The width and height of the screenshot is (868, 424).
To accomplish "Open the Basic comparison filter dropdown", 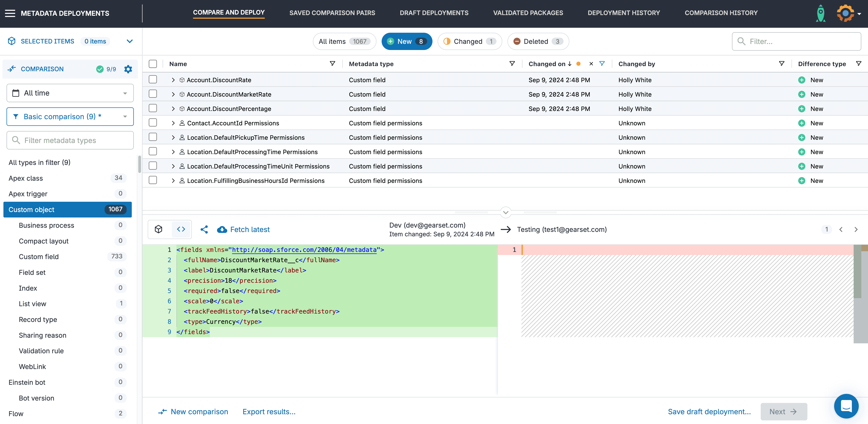I will click(70, 117).
